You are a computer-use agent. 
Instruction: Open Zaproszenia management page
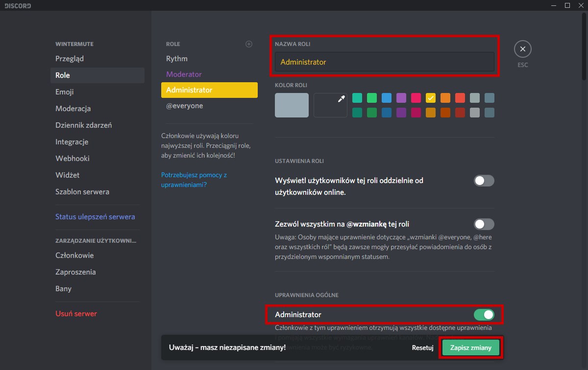coord(98,272)
